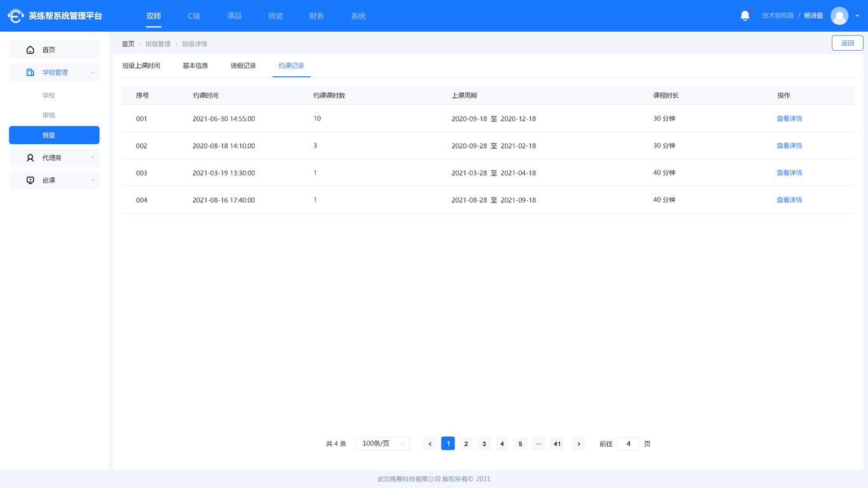Click the user avatar picture

click(839, 16)
